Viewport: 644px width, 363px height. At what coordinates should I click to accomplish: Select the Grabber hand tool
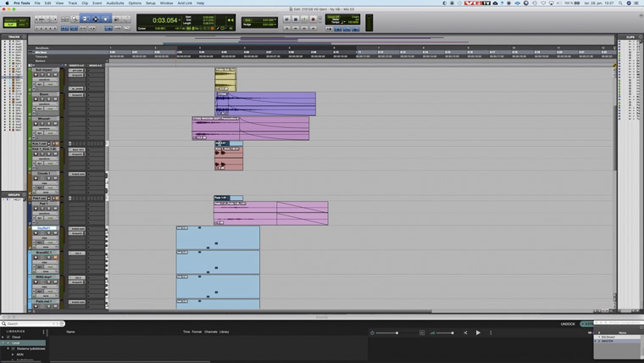pos(106,19)
